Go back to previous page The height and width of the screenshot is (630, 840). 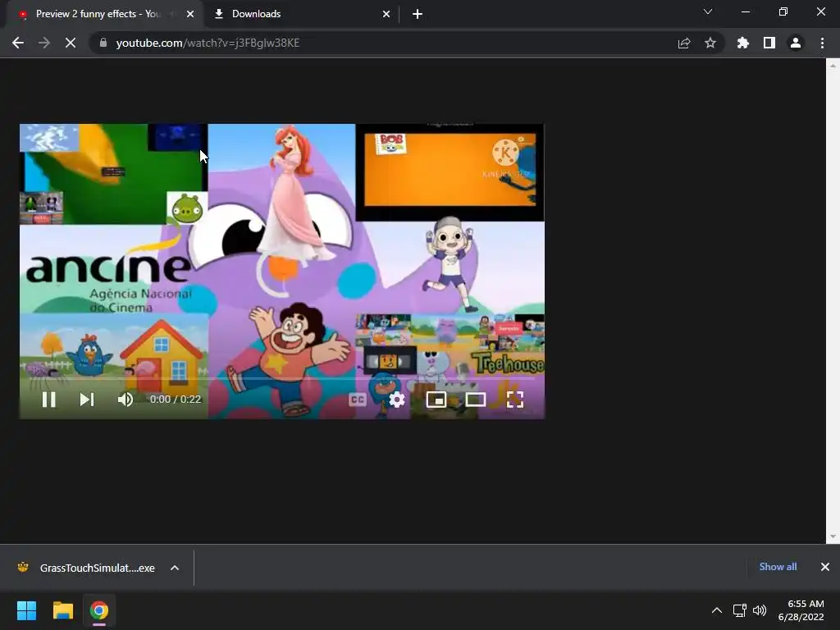coord(18,43)
